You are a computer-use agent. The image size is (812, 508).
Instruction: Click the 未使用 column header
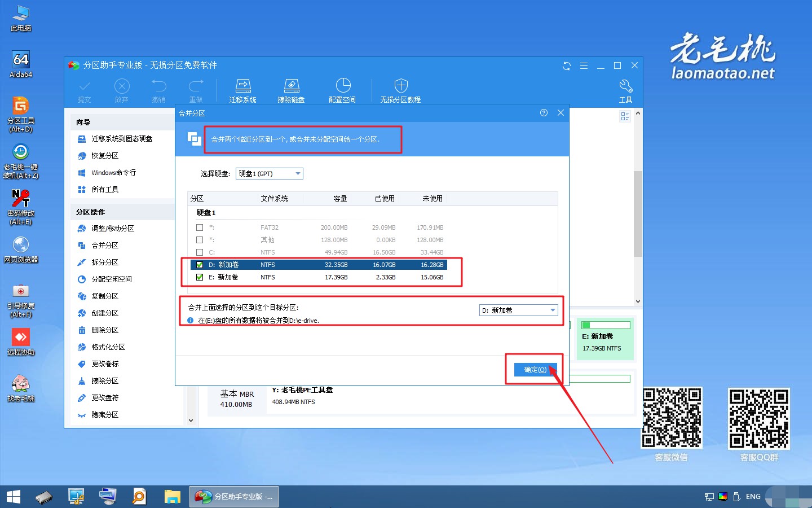(x=433, y=199)
